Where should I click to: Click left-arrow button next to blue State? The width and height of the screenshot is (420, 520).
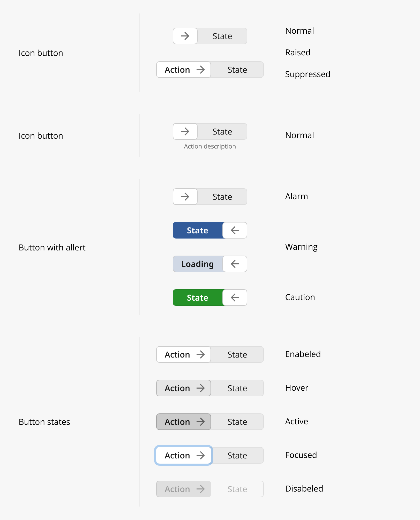(235, 230)
